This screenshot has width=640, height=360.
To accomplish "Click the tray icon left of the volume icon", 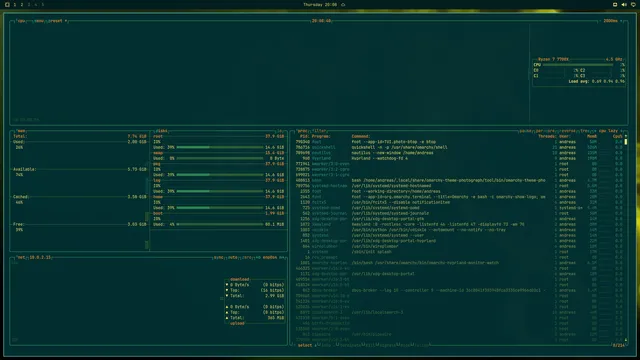I will tap(615, 4).
